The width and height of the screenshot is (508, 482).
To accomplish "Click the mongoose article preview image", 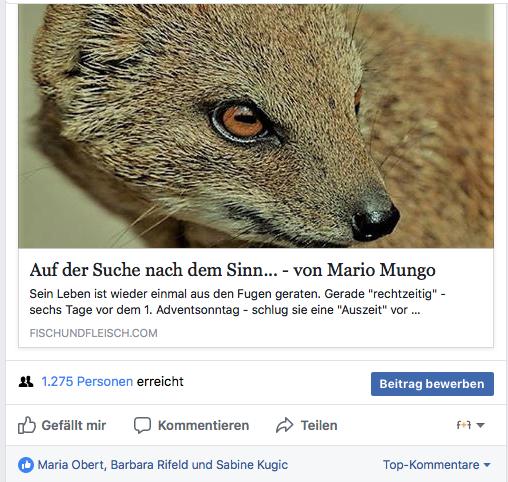I will 256,126.
